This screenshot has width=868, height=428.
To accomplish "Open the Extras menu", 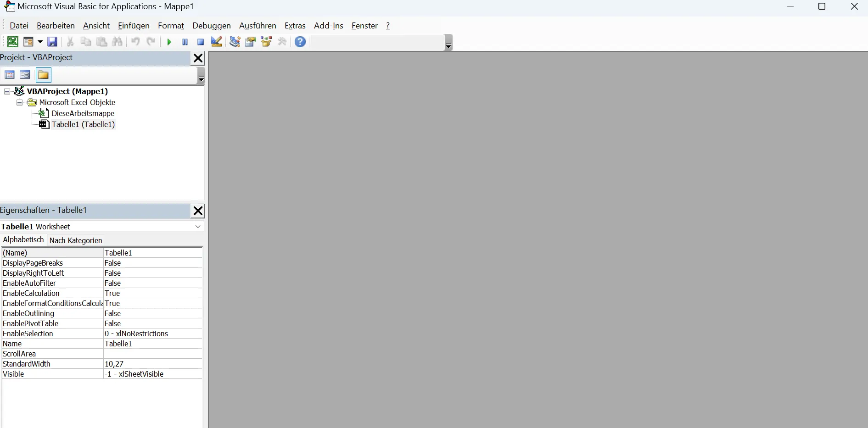I will 295,26.
